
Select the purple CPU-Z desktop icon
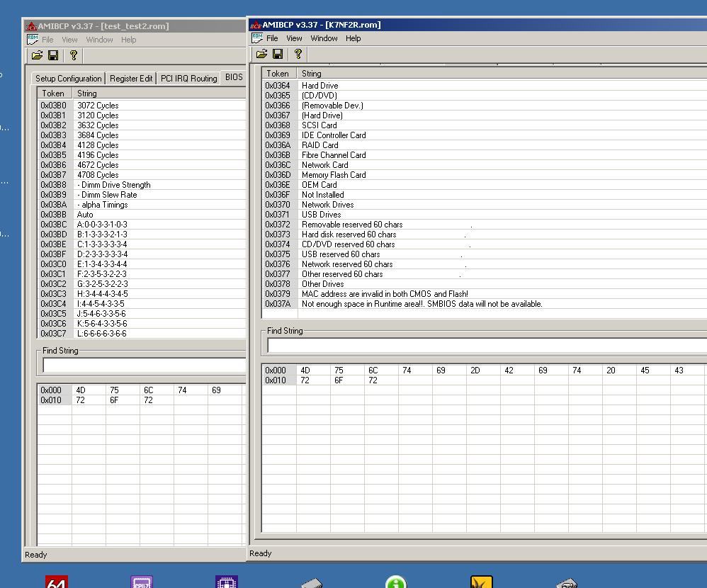point(142,582)
